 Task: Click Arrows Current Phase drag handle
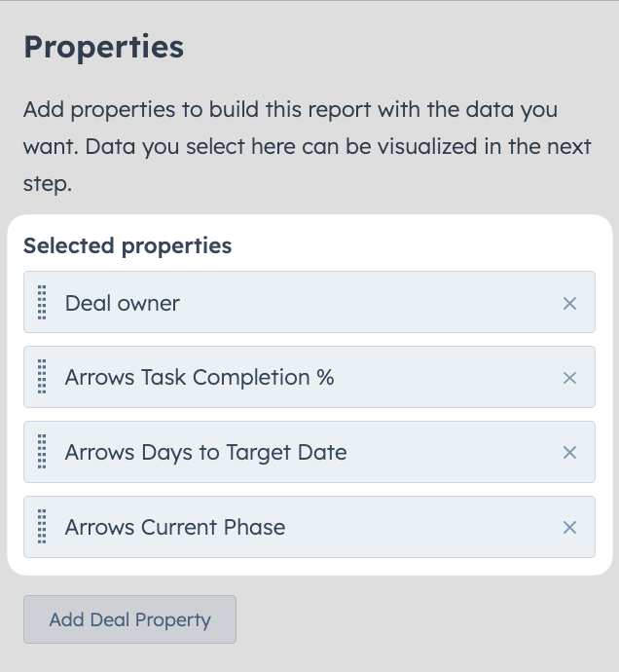42,527
